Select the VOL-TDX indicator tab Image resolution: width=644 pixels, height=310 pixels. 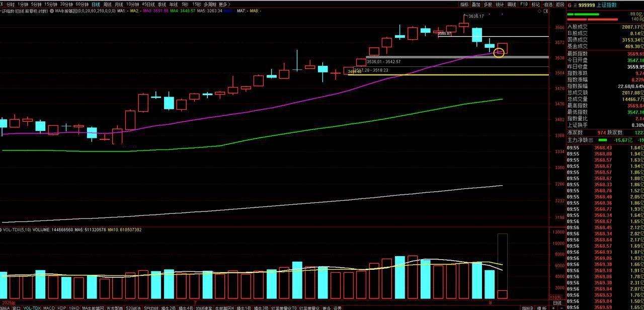point(32,307)
